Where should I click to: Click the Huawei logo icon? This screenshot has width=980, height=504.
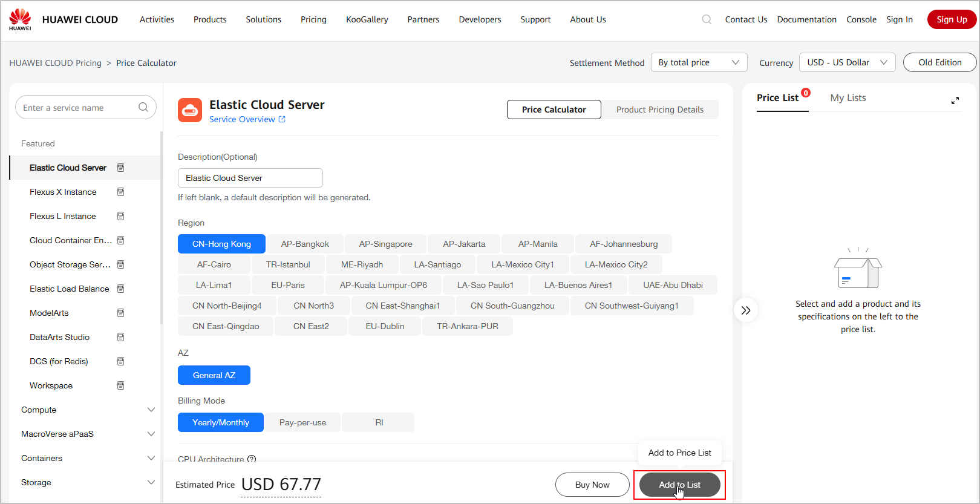click(x=20, y=19)
